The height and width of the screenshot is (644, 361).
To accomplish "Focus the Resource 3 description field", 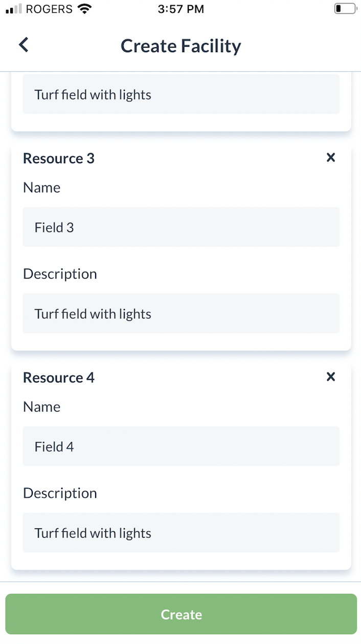I will [181, 313].
